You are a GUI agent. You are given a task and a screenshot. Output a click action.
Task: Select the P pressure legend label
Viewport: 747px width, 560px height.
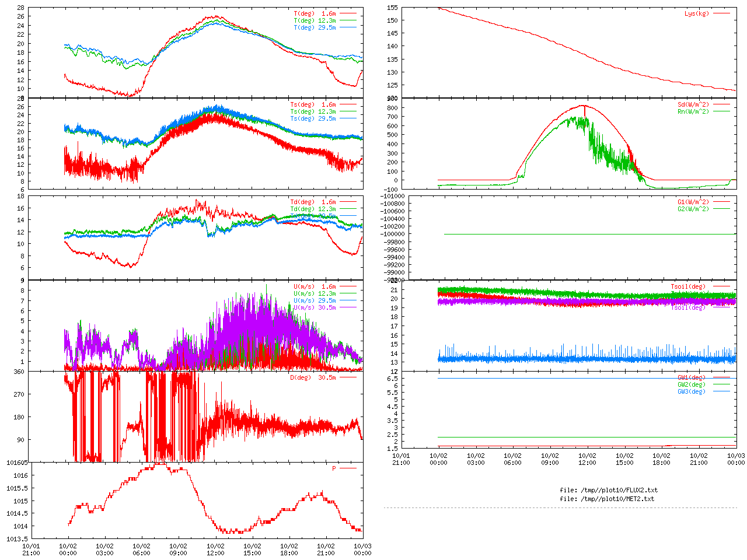coord(334,468)
